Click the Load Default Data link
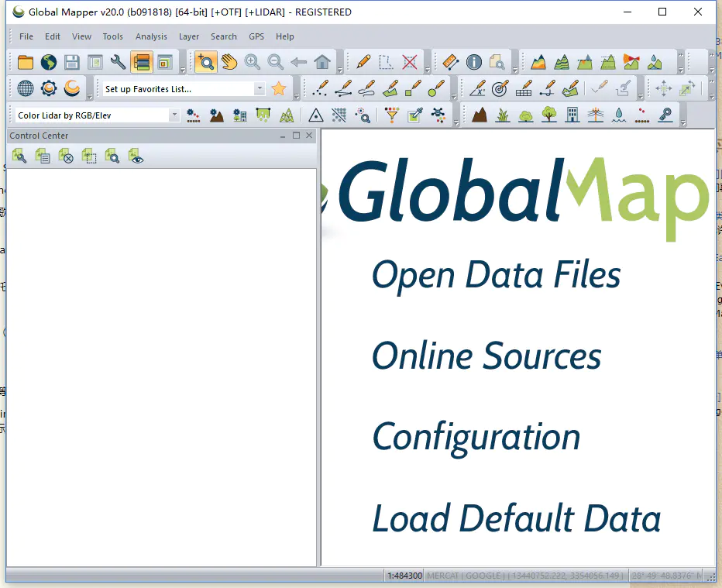This screenshot has width=722, height=588. 516,518
